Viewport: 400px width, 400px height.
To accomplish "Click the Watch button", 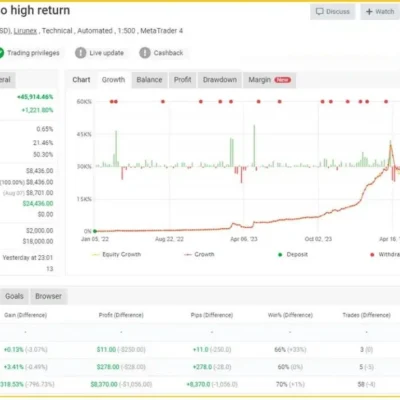I will tap(380, 12).
